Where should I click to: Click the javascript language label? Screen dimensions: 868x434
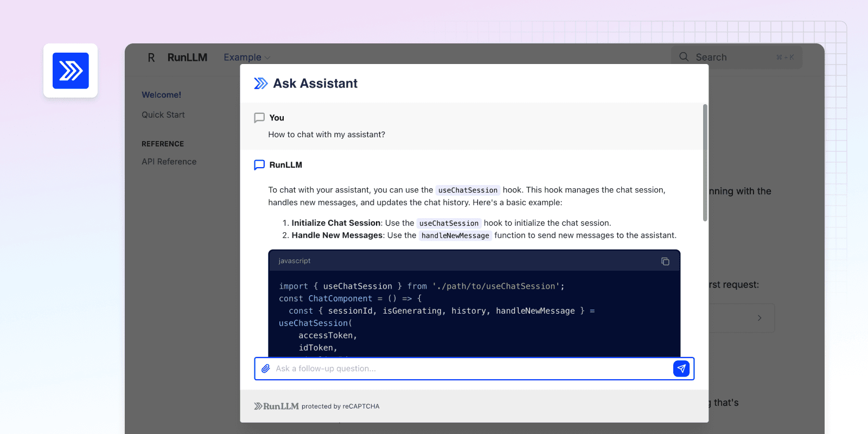tap(295, 261)
